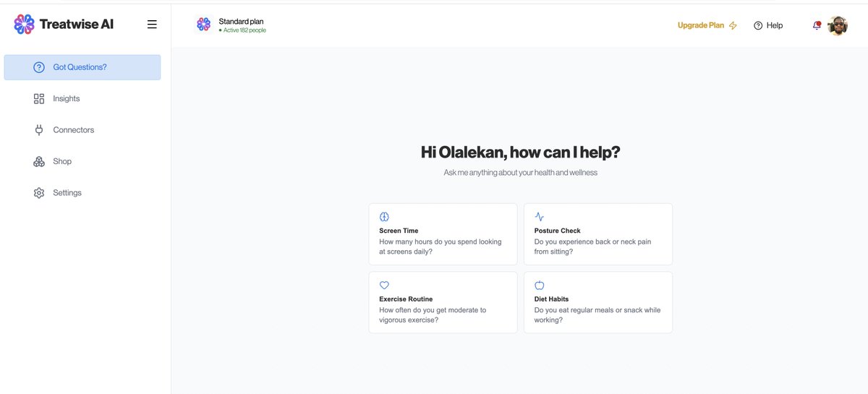
Task: Open the Got Questions? sidebar item
Action: tap(82, 67)
